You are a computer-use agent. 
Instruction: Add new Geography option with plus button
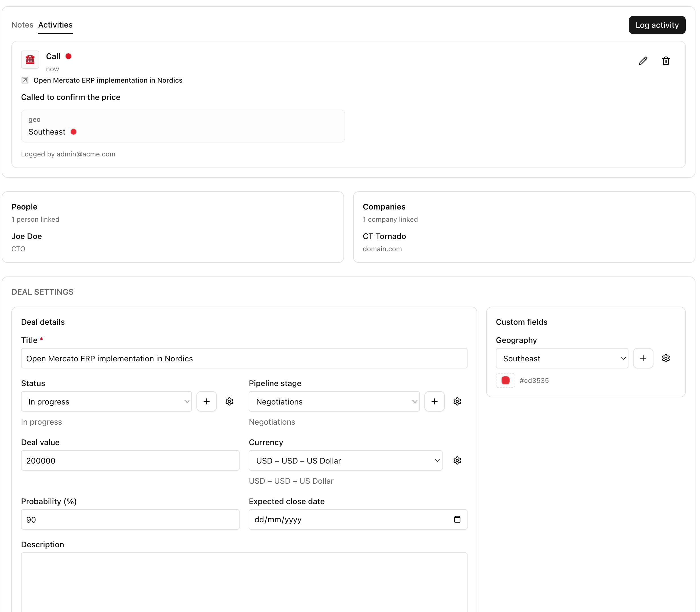pyautogui.click(x=643, y=358)
